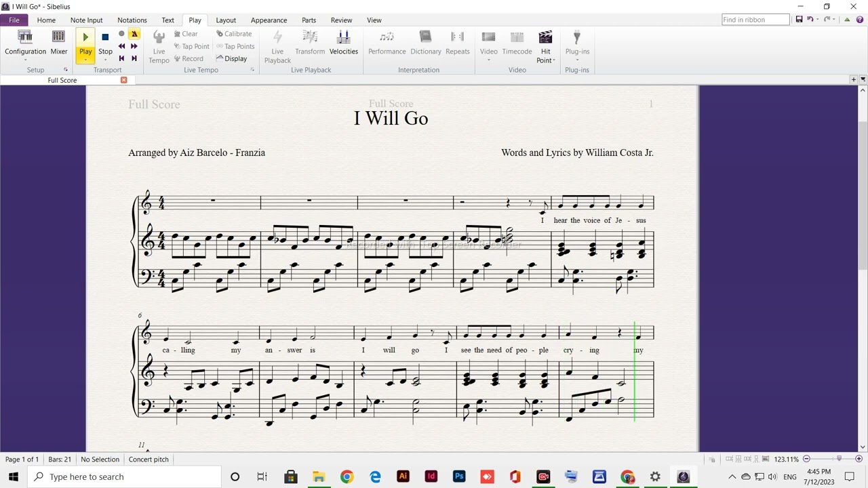Open the File menu tab
This screenshot has width=868, height=488.
point(14,20)
